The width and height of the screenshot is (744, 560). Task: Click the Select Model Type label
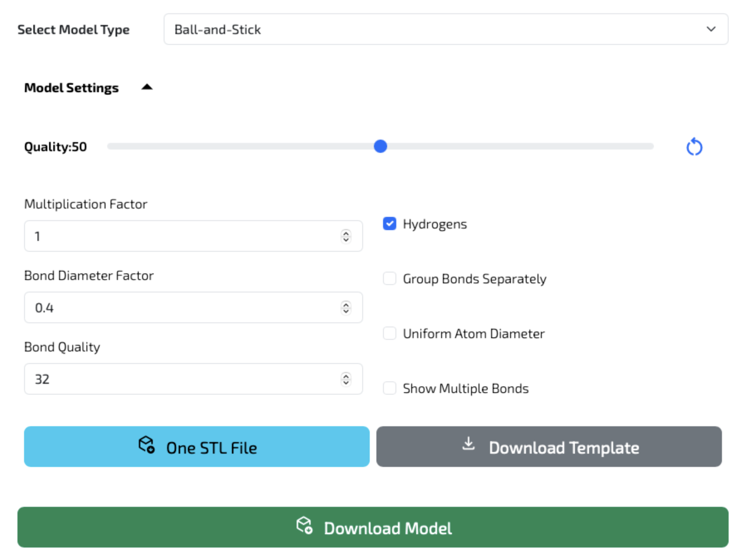(74, 29)
